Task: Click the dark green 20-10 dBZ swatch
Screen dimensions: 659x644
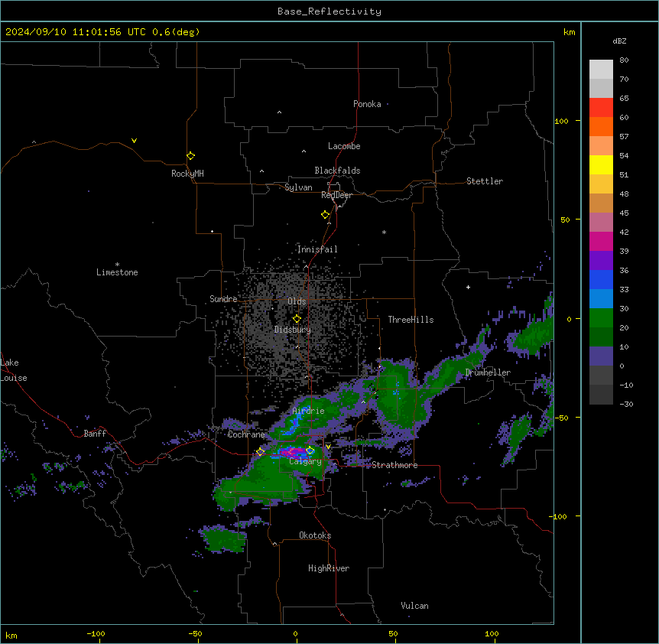Action: (601, 337)
